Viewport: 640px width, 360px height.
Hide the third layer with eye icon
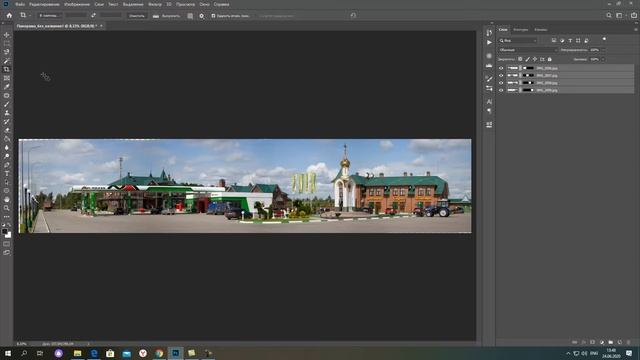(x=501, y=83)
